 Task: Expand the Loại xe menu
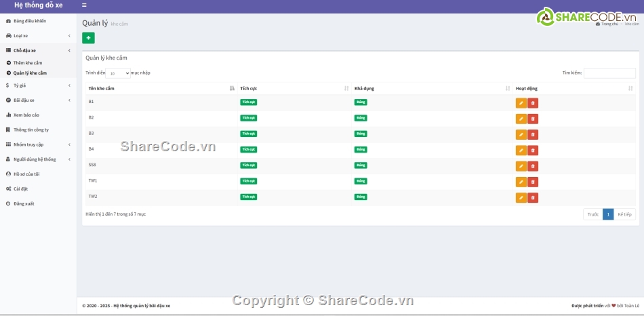point(38,36)
